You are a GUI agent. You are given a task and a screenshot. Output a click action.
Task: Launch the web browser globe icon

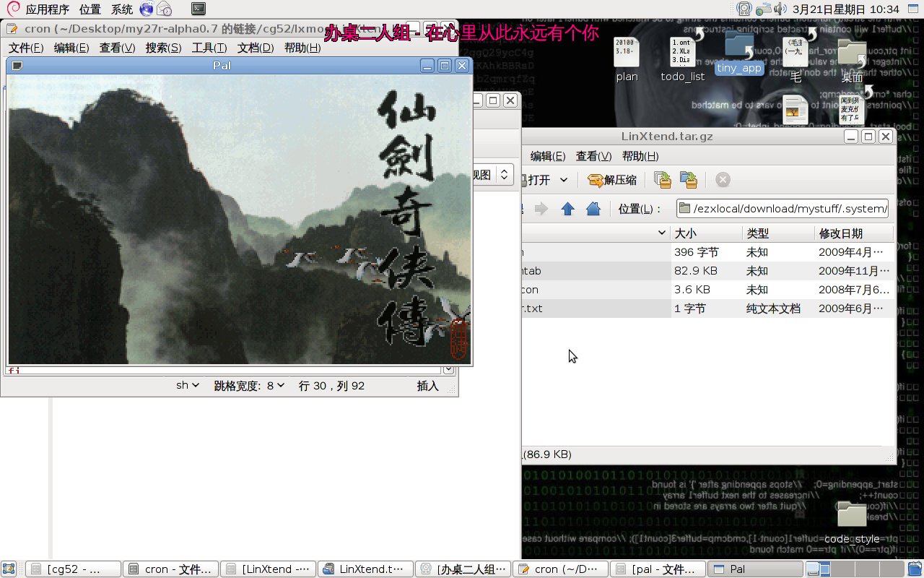(x=147, y=9)
